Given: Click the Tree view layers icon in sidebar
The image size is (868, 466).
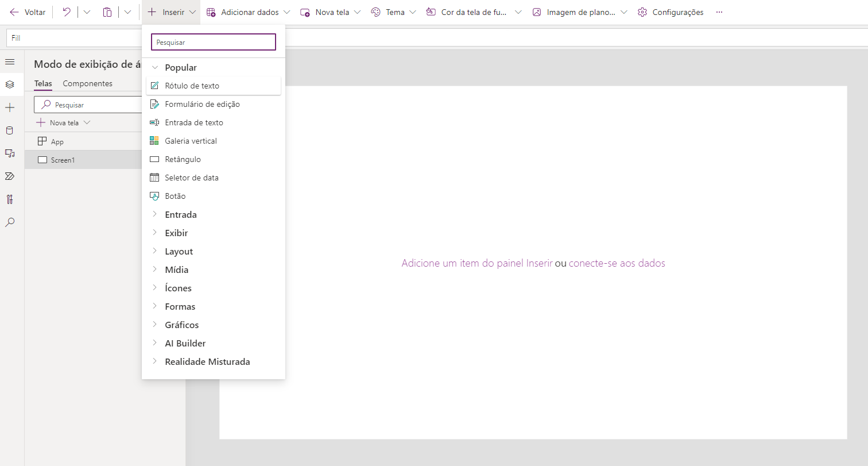Looking at the screenshot, I should pos(10,84).
